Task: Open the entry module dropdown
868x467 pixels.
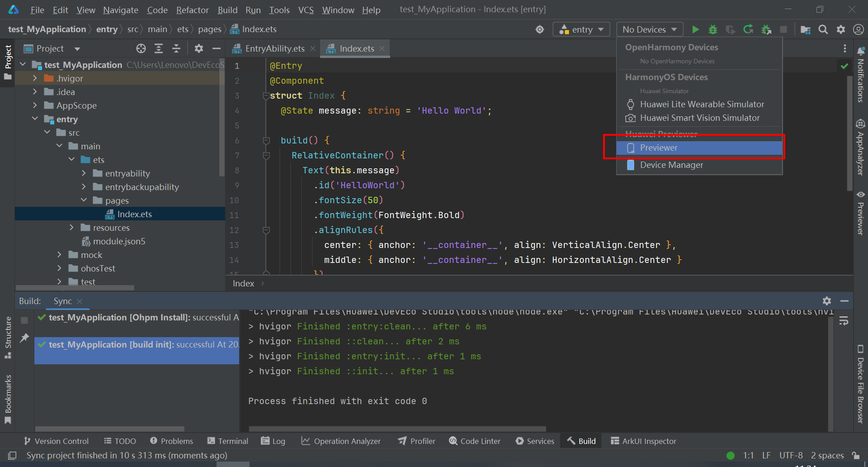Action: (581, 29)
